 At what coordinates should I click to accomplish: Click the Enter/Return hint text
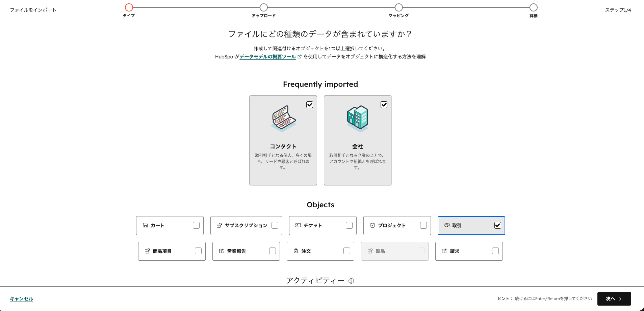coord(545,299)
